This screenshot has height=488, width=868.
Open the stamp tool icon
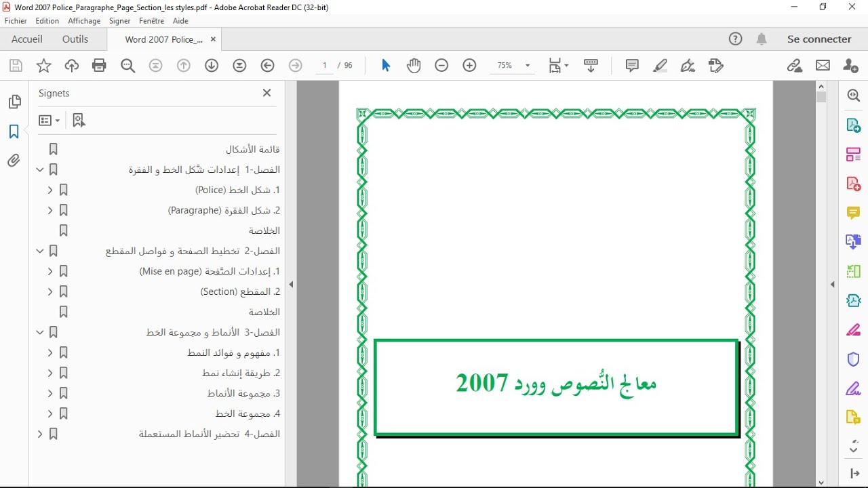(715, 66)
